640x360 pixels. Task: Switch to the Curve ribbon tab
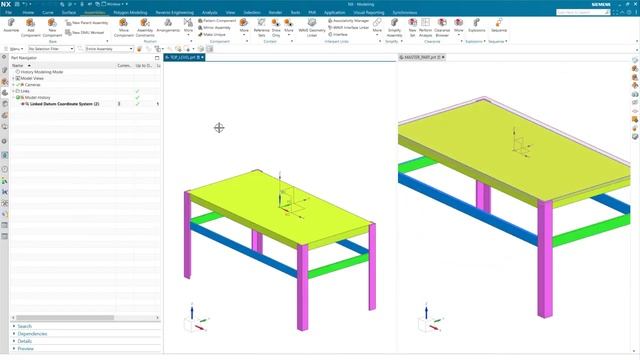[x=48, y=13]
